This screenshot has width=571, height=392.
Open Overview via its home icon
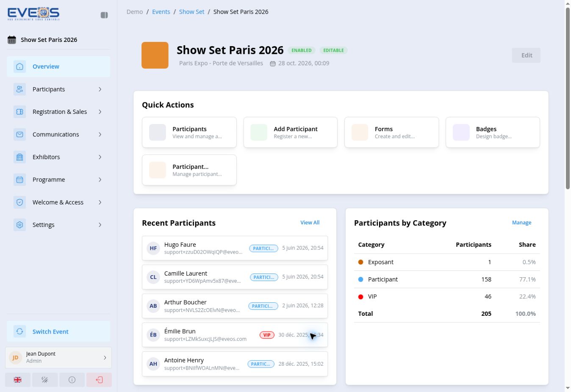(x=19, y=66)
